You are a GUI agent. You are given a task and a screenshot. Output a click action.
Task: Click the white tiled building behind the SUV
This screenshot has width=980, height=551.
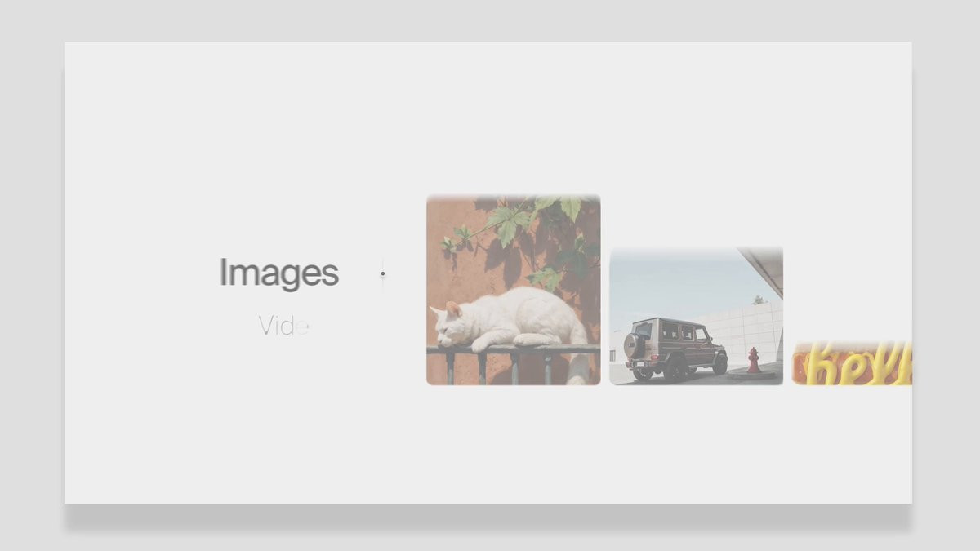click(742, 334)
